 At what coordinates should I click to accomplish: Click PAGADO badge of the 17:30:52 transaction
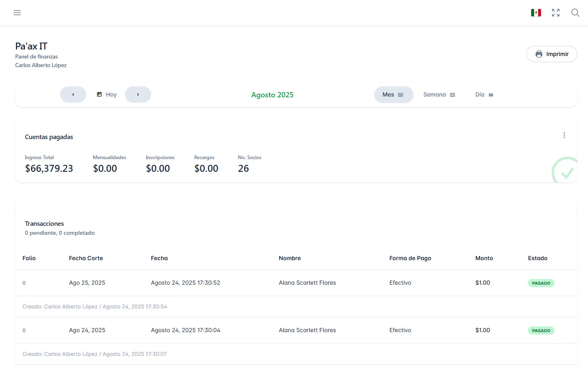coord(541,283)
